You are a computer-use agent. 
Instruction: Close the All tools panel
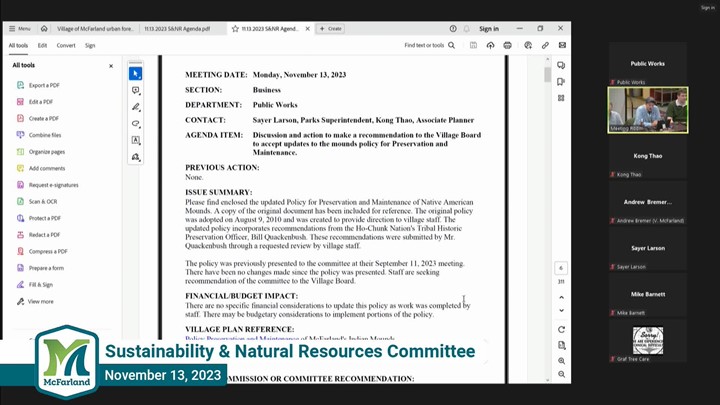(111, 66)
